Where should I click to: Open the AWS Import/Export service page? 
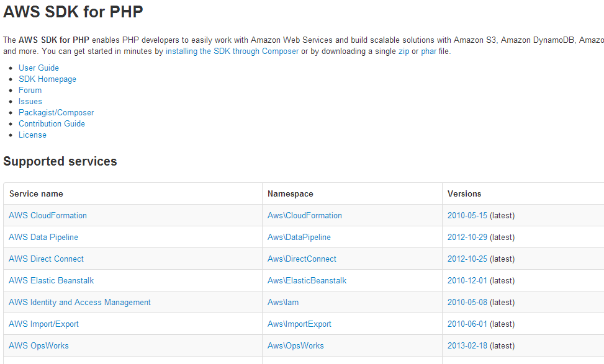pyautogui.click(x=43, y=324)
